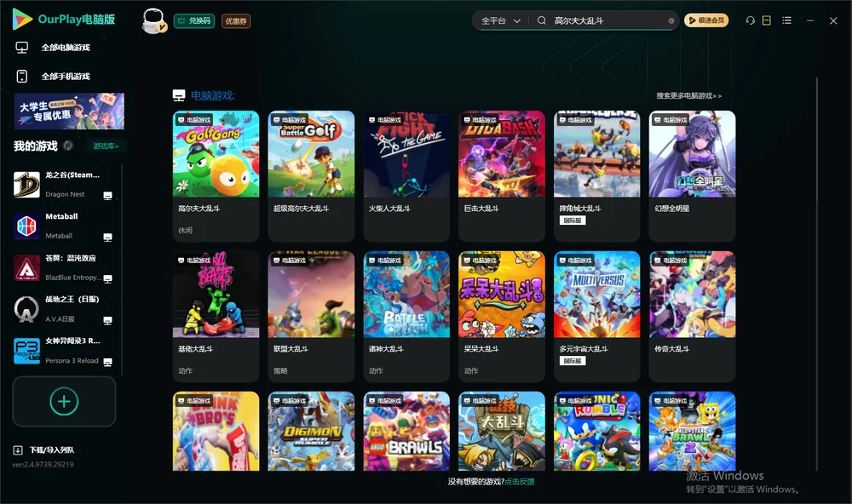Open 苍翼:混沌效应 BlazBlue icon
852x504 pixels.
[x=26, y=267]
